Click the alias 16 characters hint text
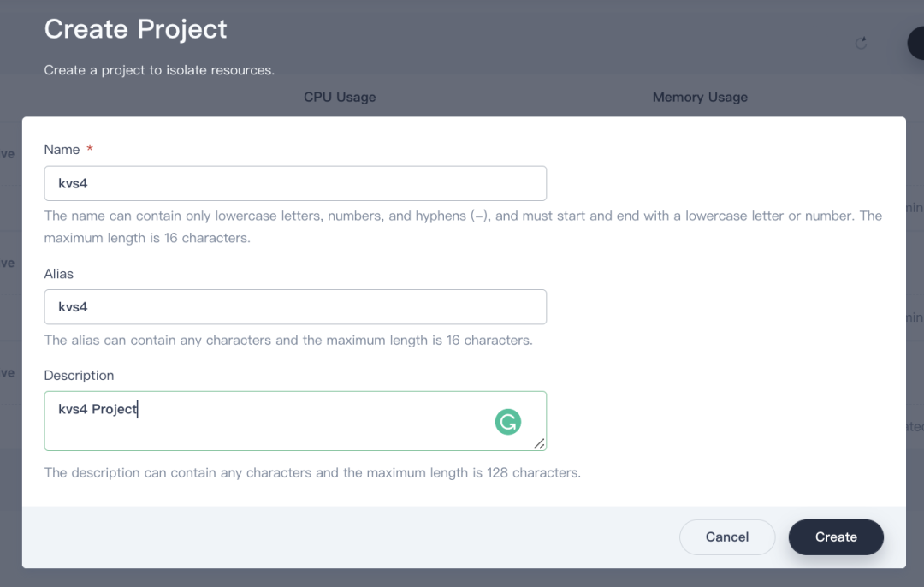 (x=288, y=340)
